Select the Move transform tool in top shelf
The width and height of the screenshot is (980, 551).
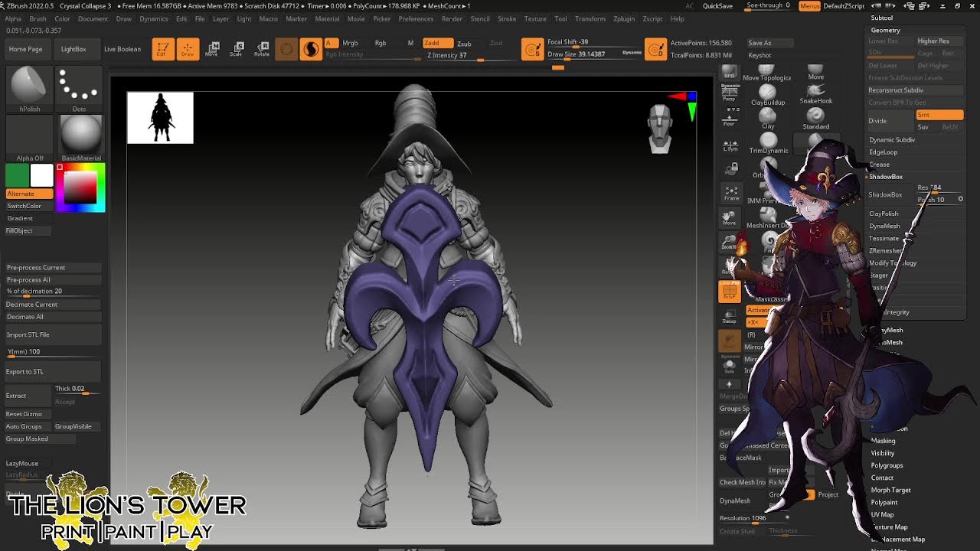(213, 49)
